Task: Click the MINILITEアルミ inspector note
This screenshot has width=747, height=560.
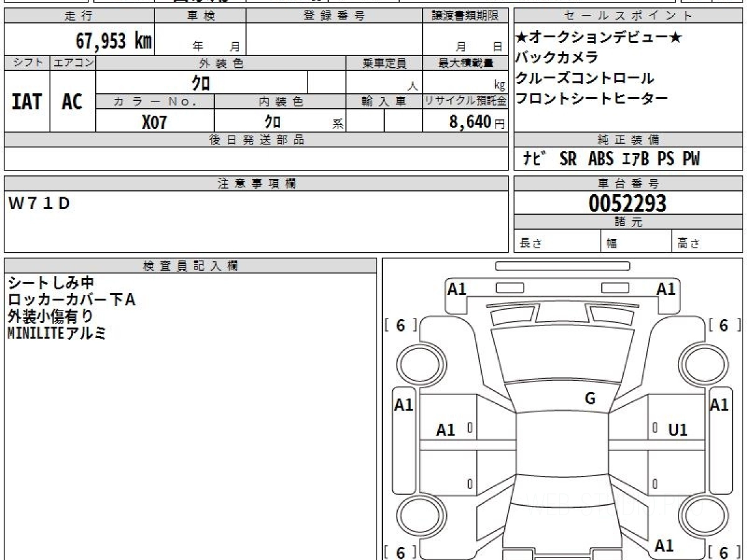Action: point(57,333)
